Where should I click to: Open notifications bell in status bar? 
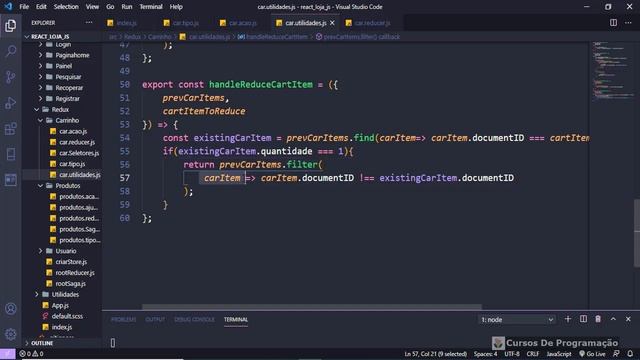[x=630, y=353]
